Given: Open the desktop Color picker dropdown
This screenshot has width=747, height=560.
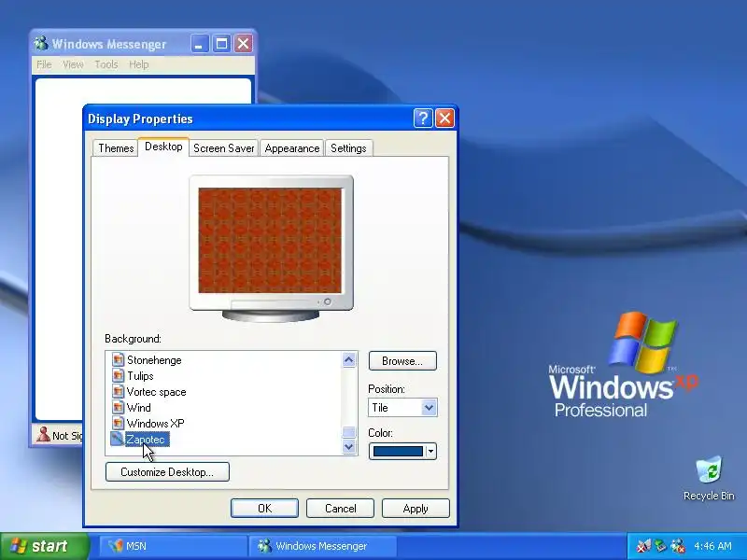Looking at the screenshot, I should pos(430,451).
